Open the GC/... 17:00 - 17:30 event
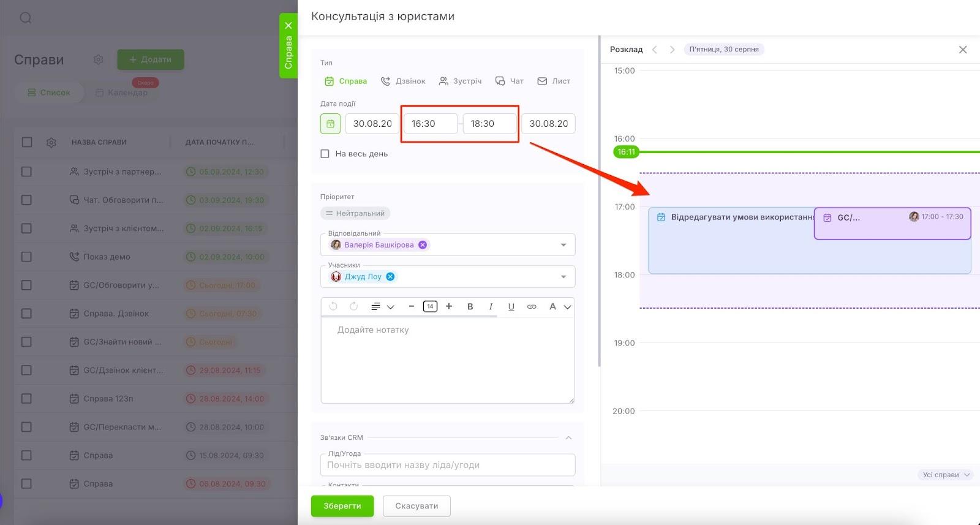The image size is (980, 525). pos(892,224)
